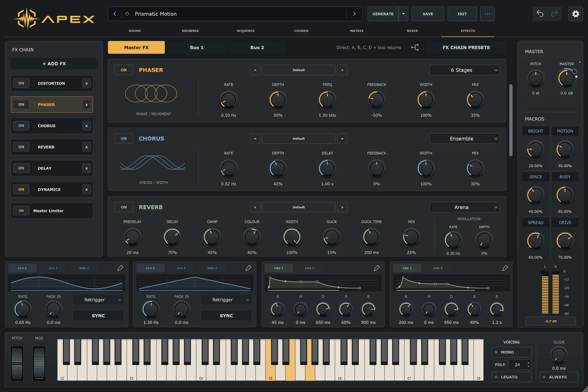Screen dimensions: 588x392
Task: Open LFO 1 Retrigger mode dropdown
Action: [98, 300]
